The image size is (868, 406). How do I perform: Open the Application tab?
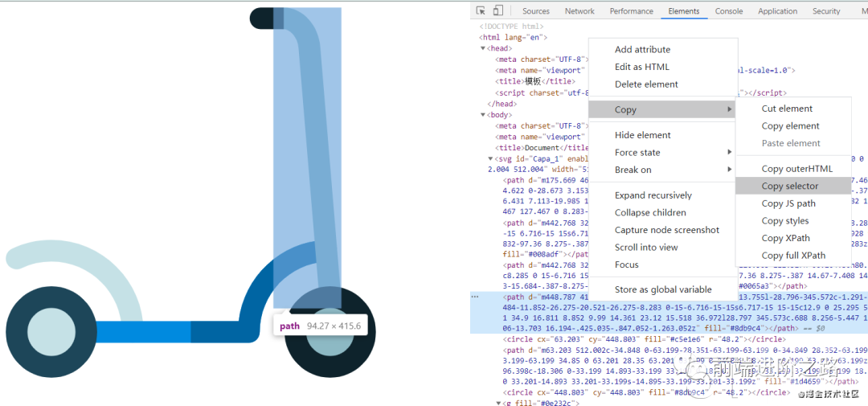[778, 11]
